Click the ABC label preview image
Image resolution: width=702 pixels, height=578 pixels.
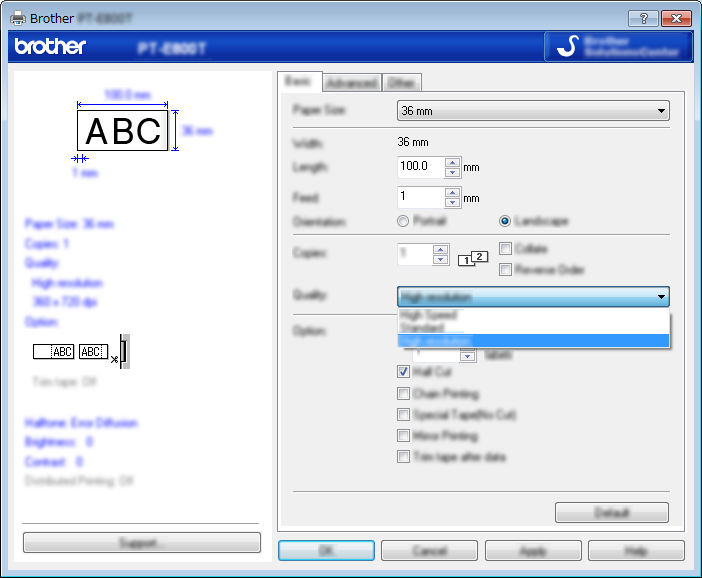click(x=122, y=131)
